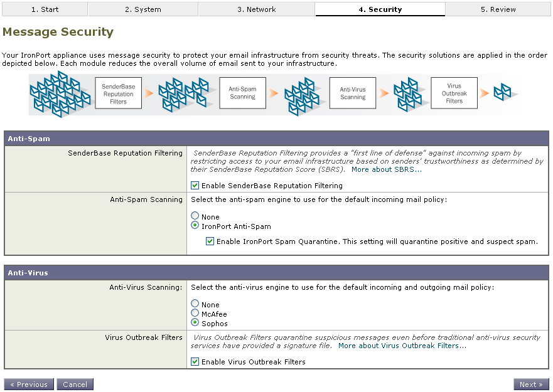Click the Anti-Virus section header
This screenshot has height=392, width=553.
tap(276, 272)
